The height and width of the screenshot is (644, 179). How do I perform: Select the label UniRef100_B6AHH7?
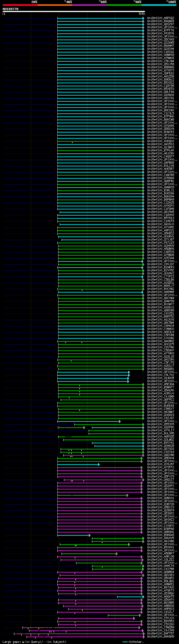pos(161,46)
